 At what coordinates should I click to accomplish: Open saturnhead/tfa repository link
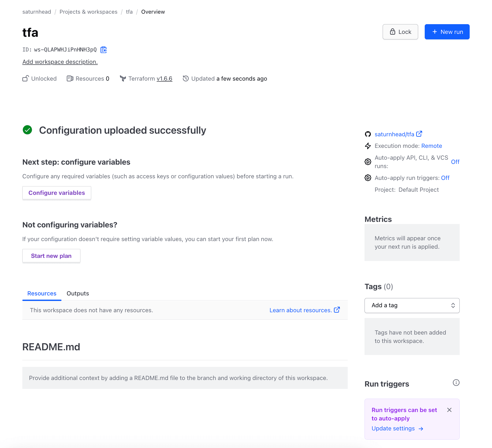(x=394, y=134)
